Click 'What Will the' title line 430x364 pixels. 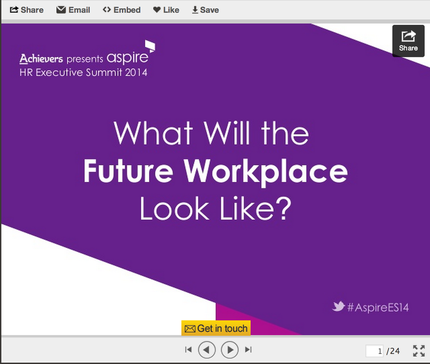point(211,133)
